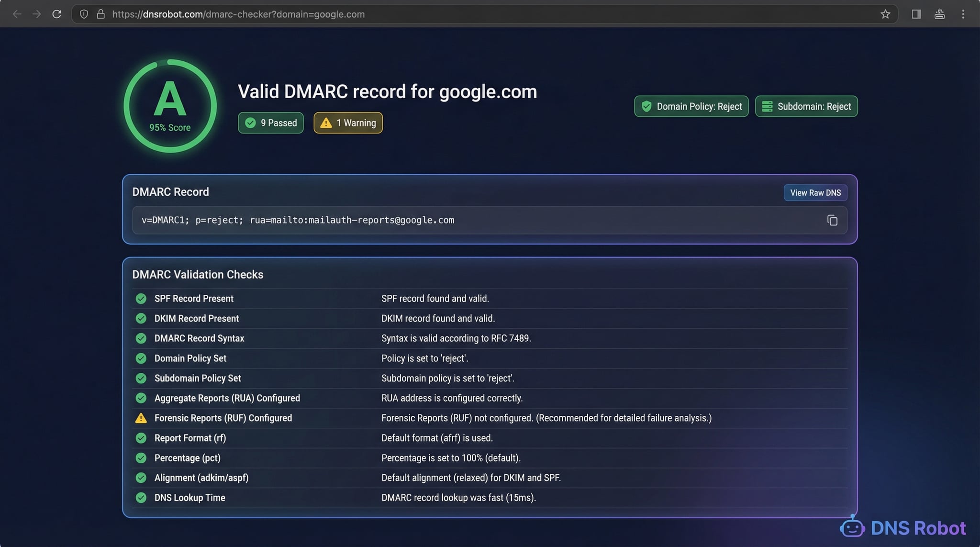The width and height of the screenshot is (980, 547).
Task: Bookmark this page with the star icon
Action: 886,14
